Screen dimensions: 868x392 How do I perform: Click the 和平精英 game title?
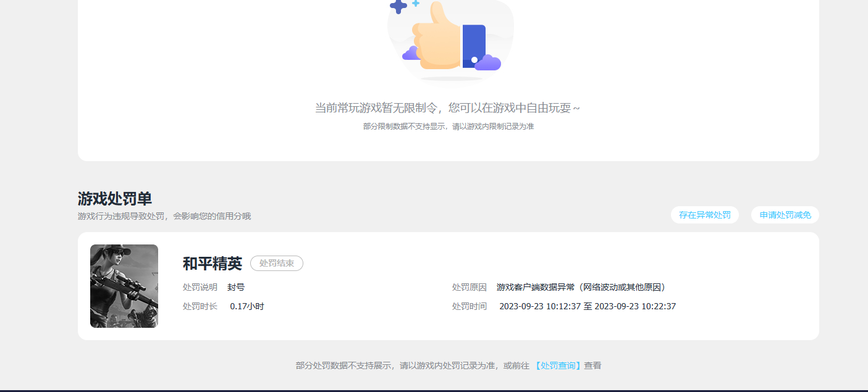(213, 264)
